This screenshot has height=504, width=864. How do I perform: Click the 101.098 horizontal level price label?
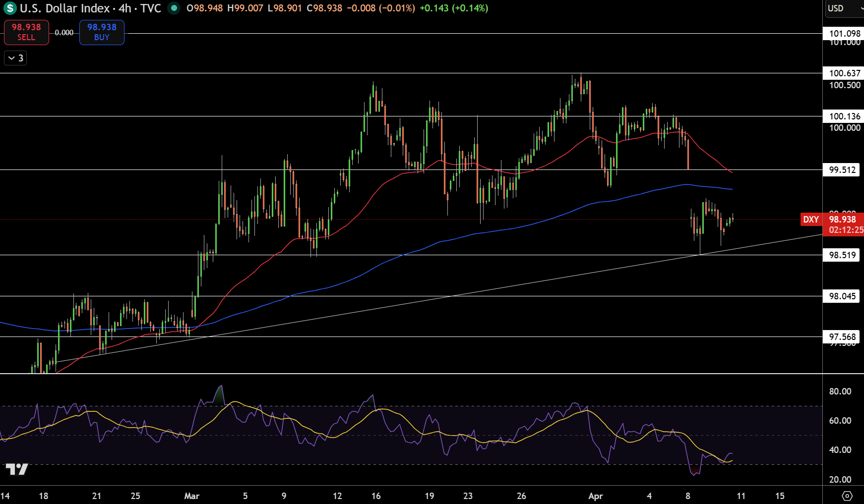[x=844, y=34]
